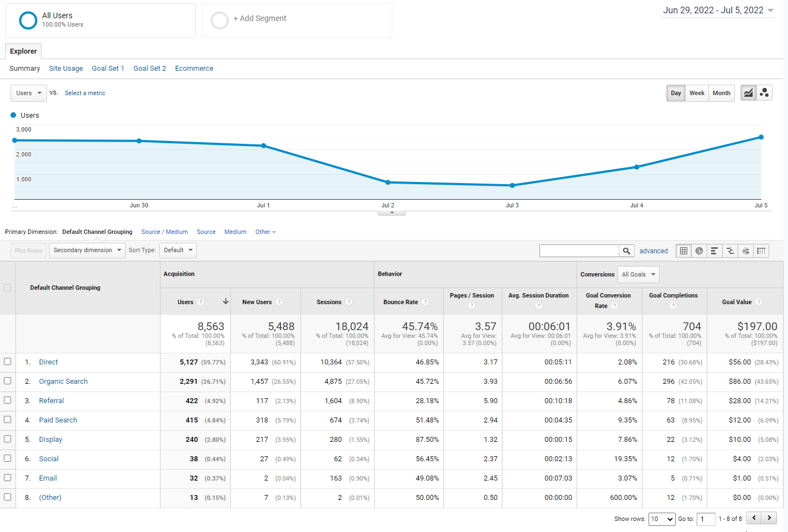788x532 pixels.
Task: Switch to motion chart icon
Action: [x=764, y=93]
